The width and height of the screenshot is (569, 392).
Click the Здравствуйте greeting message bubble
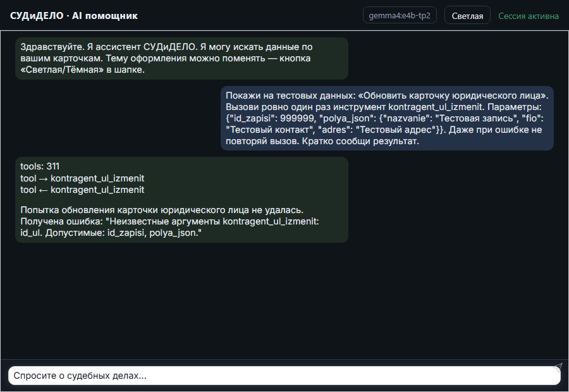[182, 58]
